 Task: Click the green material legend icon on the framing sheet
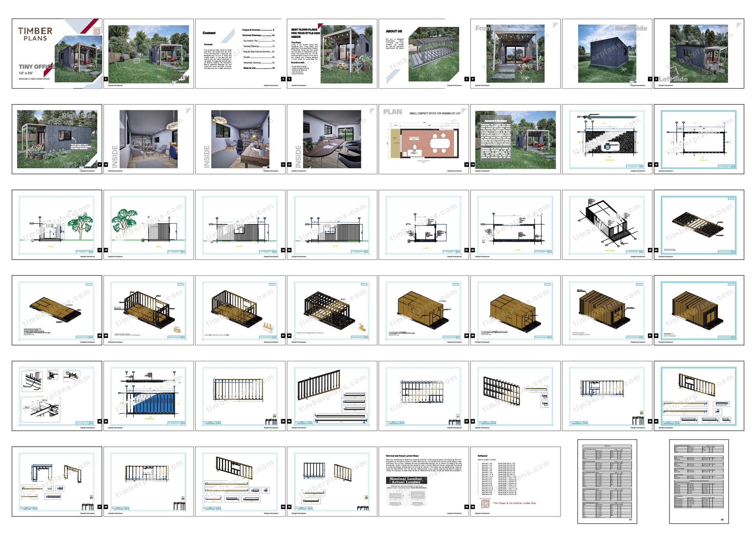[274, 416]
